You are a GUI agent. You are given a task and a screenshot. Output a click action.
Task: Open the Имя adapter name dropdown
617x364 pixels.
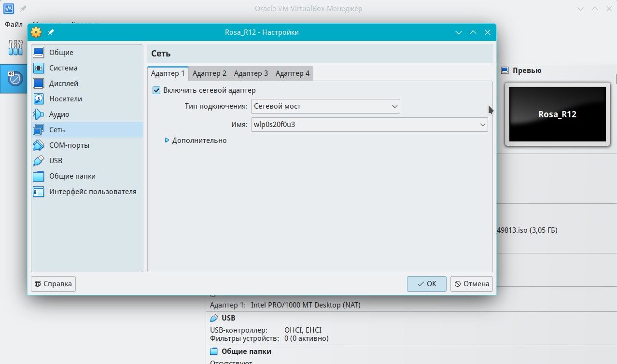(x=369, y=125)
